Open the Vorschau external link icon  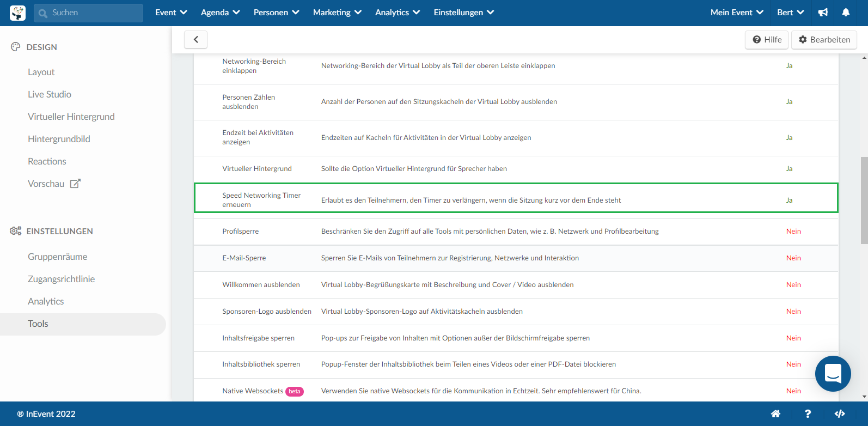click(75, 184)
